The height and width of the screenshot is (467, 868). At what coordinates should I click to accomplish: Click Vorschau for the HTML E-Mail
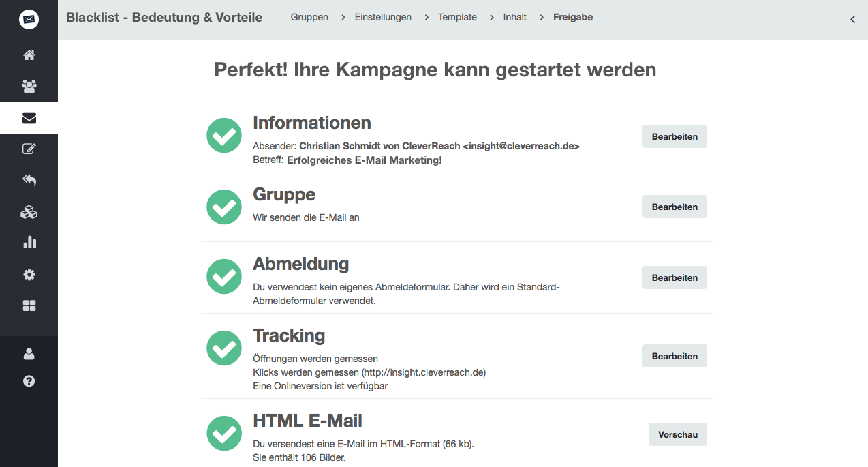pyautogui.click(x=678, y=434)
